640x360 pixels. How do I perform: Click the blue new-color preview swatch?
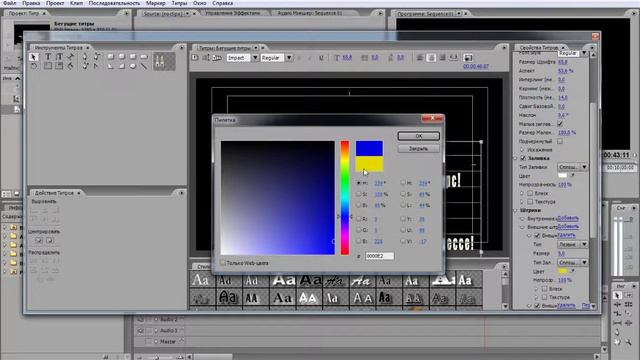369,148
